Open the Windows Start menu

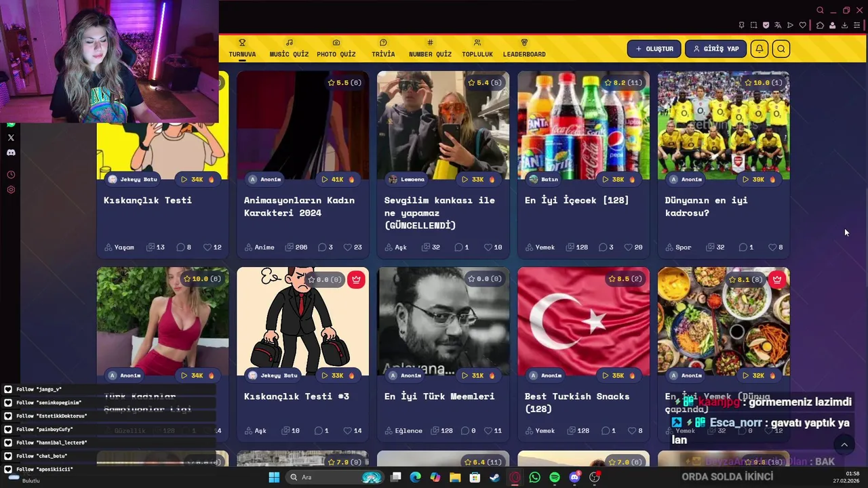[x=274, y=477]
